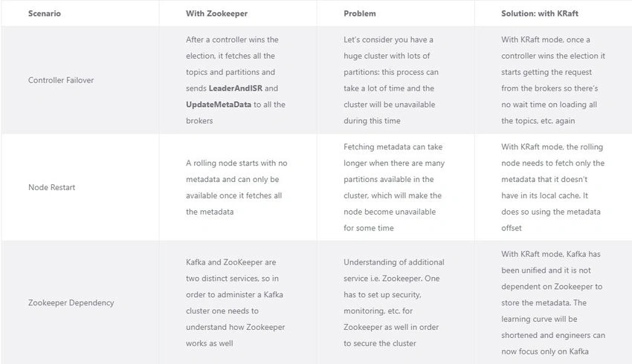Click cell 'Understanding of additional service'
This screenshot has height=364, width=632.
396,302
